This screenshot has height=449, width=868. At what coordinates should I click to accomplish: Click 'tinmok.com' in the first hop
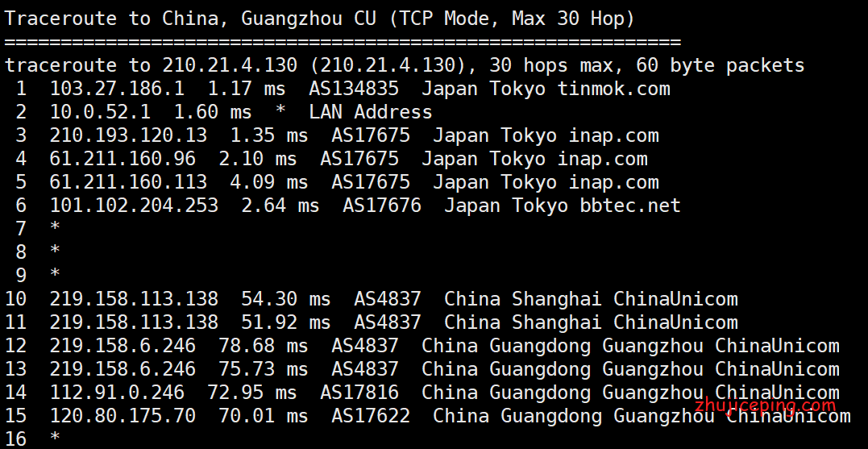(x=614, y=89)
